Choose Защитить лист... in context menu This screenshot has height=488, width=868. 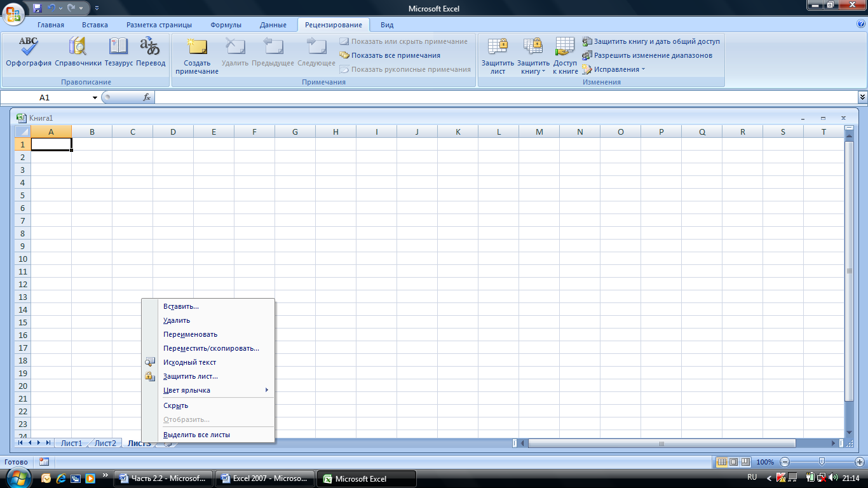coord(208,376)
